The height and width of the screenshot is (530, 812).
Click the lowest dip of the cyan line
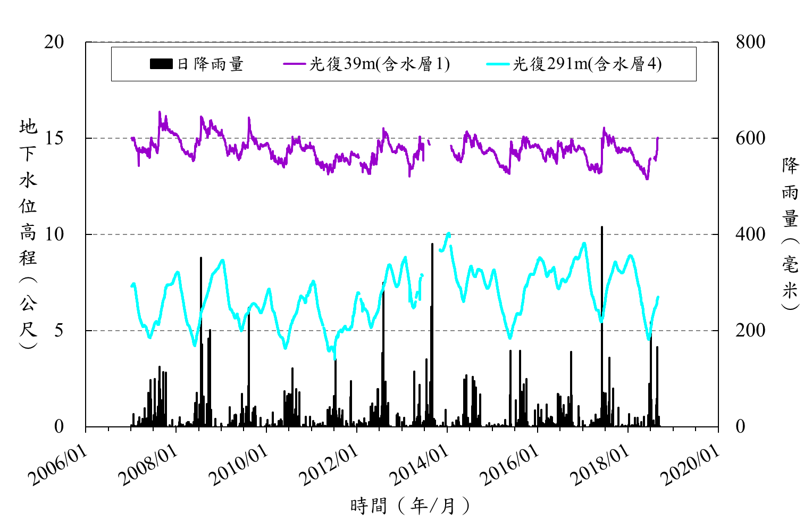[x=334, y=358]
